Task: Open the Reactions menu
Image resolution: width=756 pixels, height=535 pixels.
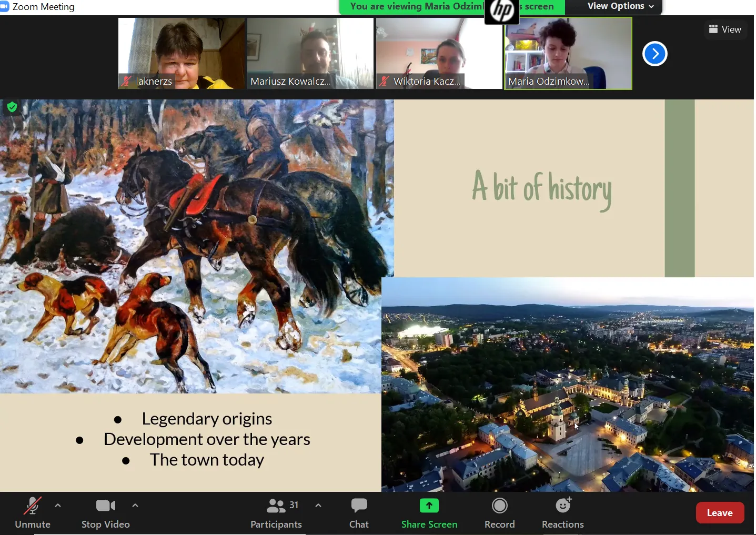Action: (x=563, y=513)
